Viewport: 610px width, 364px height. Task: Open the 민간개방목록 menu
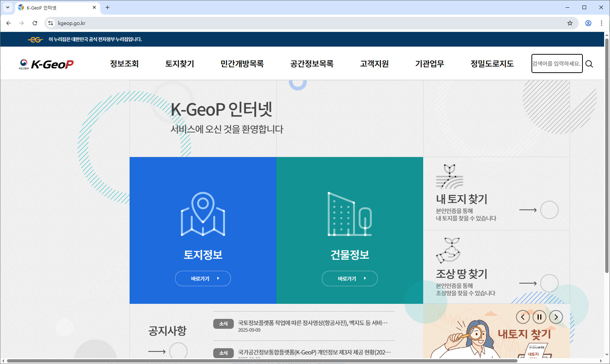242,64
